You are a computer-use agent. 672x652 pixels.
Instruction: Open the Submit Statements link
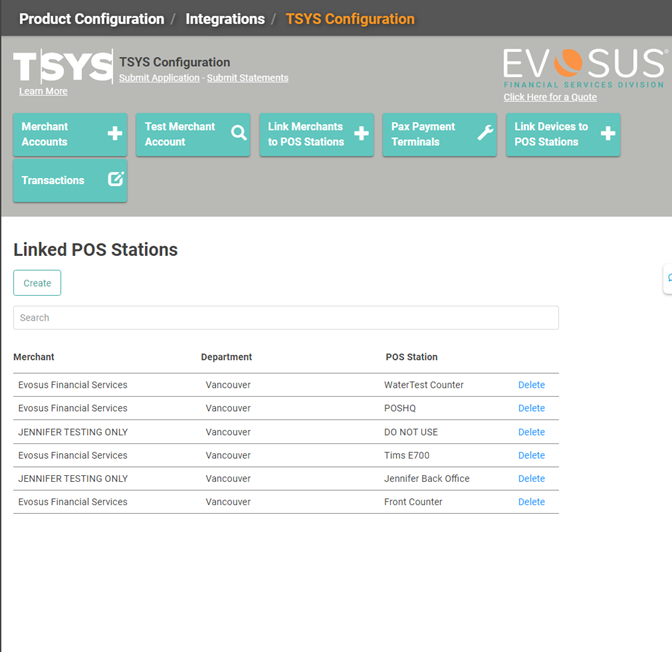coord(248,78)
